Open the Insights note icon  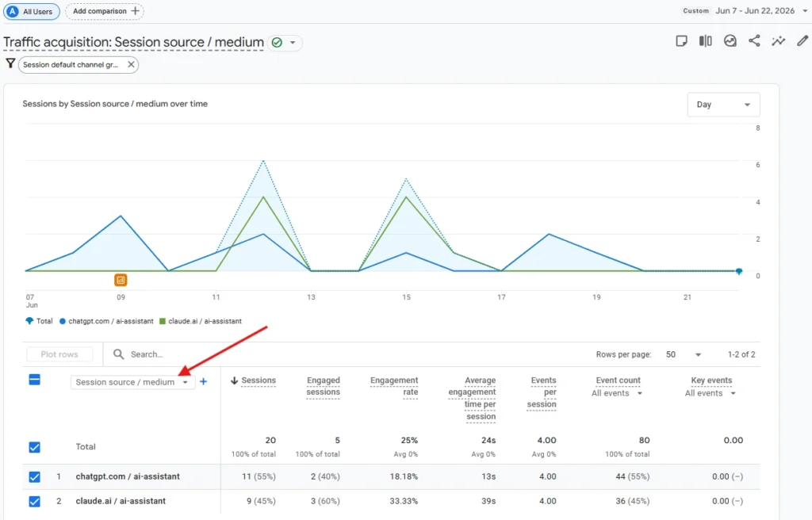681,41
